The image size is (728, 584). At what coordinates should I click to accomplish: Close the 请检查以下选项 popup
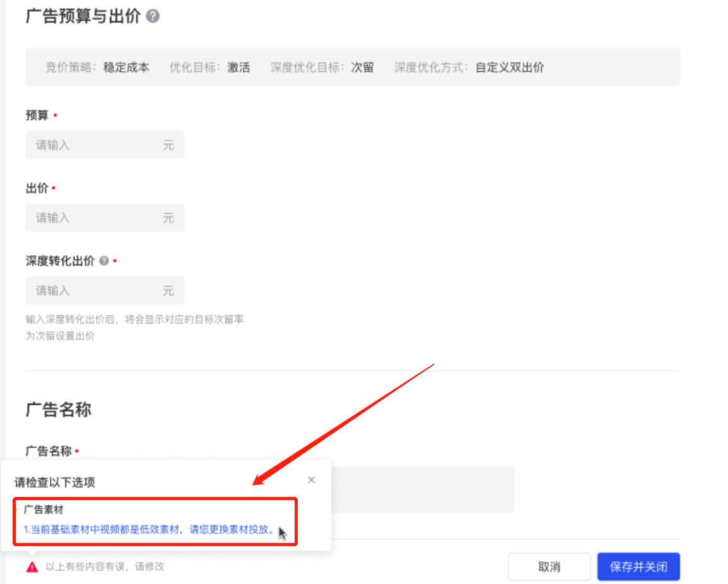[312, 480]
